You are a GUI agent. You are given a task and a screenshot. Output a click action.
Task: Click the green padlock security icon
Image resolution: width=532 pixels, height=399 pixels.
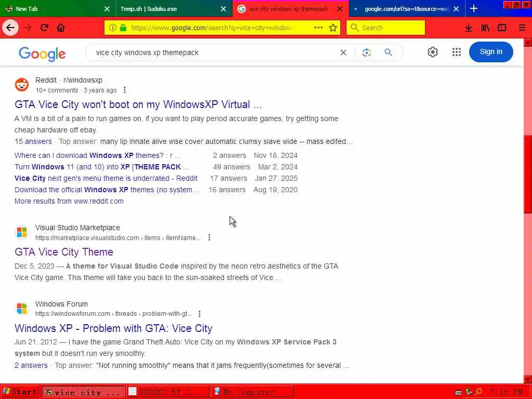pyautogui.click(x=123, y=28)
